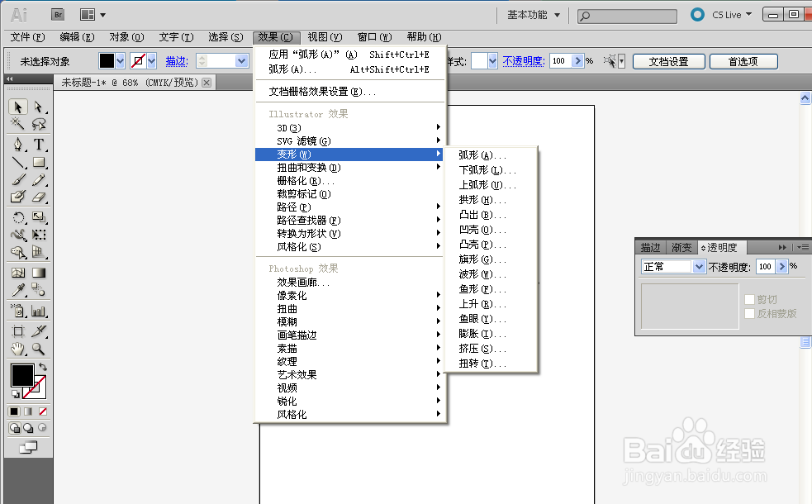This screenshot has height=504, width=812.
Task: Enable the 反相蒙版 checkbox
Action: point(749,312)
